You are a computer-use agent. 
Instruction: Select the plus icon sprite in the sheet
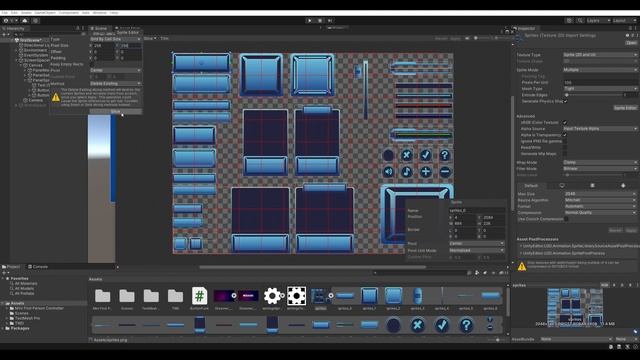[x=425, y=172]
